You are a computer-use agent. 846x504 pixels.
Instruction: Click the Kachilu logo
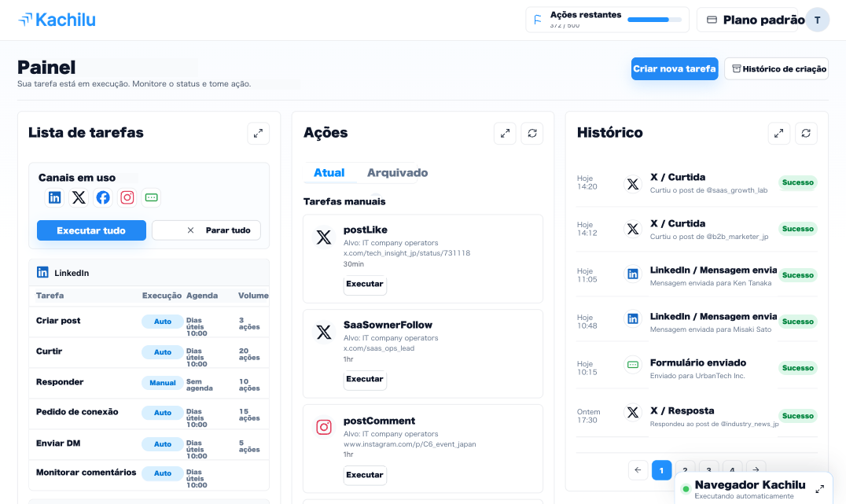[x=57, y=20]
